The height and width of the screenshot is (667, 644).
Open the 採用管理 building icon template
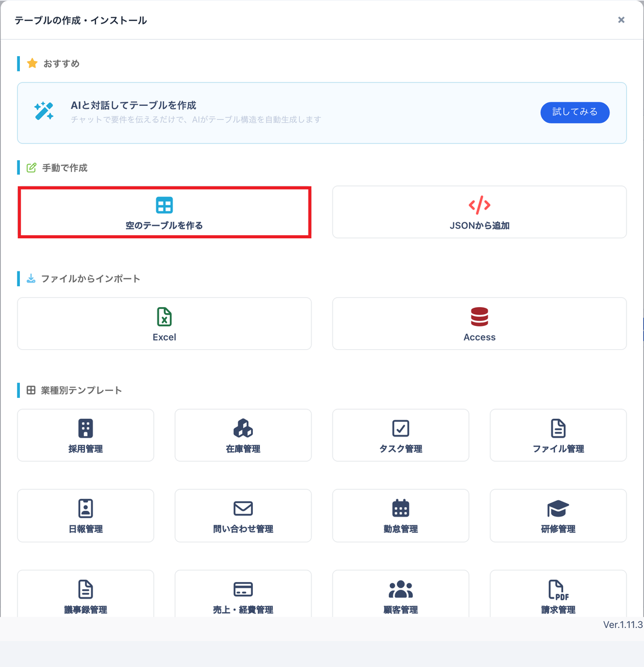pos(85,428)
